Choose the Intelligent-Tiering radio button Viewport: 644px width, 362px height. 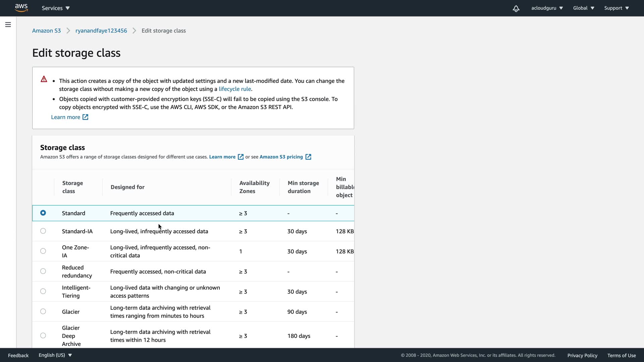pos(43,291)
